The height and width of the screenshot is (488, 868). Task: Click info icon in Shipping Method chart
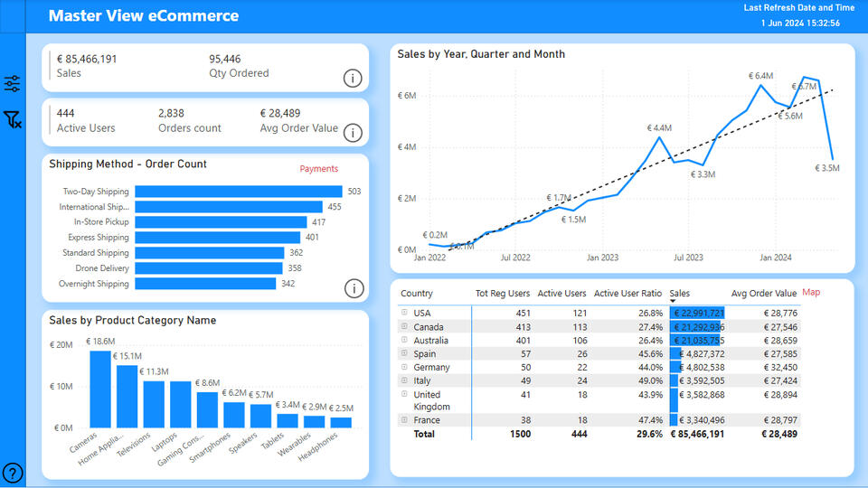[x=354, y=288]
